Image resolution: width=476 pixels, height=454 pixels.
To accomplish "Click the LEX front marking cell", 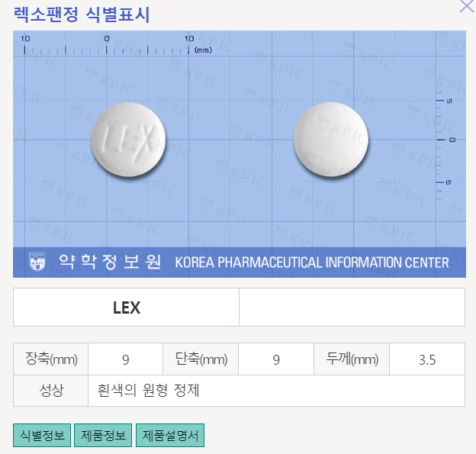I will coord(127,307).
